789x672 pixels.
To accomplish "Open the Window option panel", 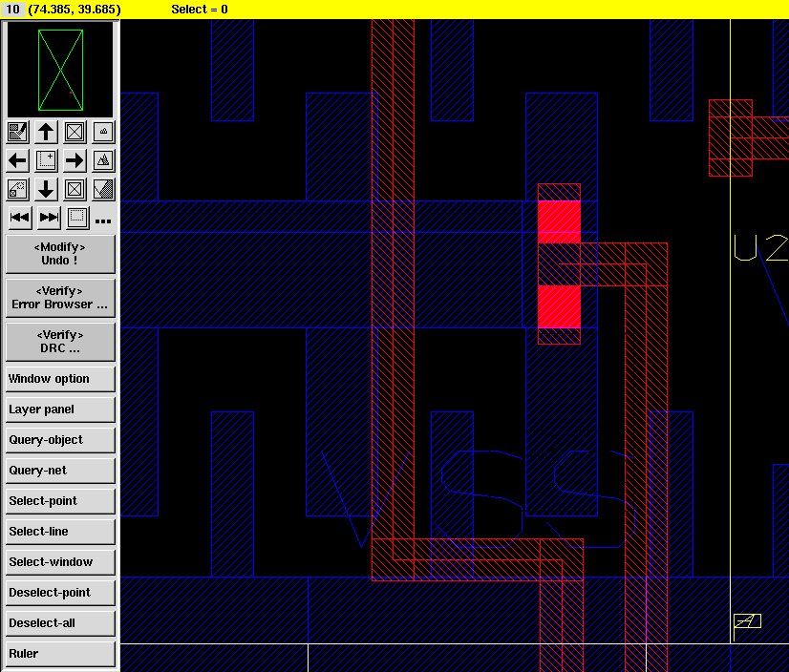I will click(x=60, y=379).
